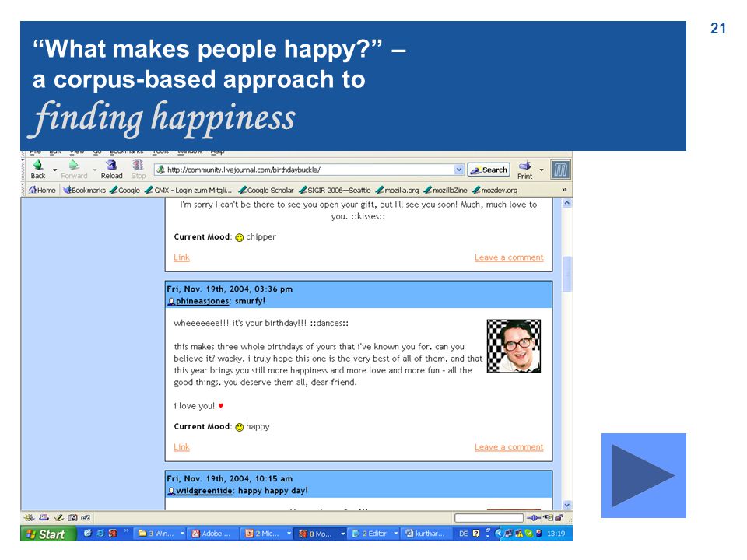Expand the '3 Win...' taskbar group
The image size is (747, 560).
[x=182, y=534]
